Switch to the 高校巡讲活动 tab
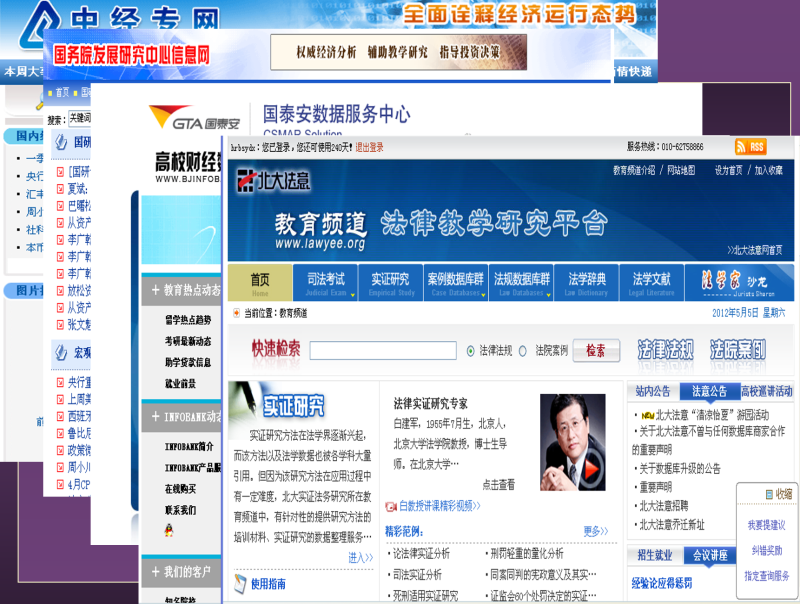This screenshot has height=604, width=800. pyautogui.click(x=767, y=391)
